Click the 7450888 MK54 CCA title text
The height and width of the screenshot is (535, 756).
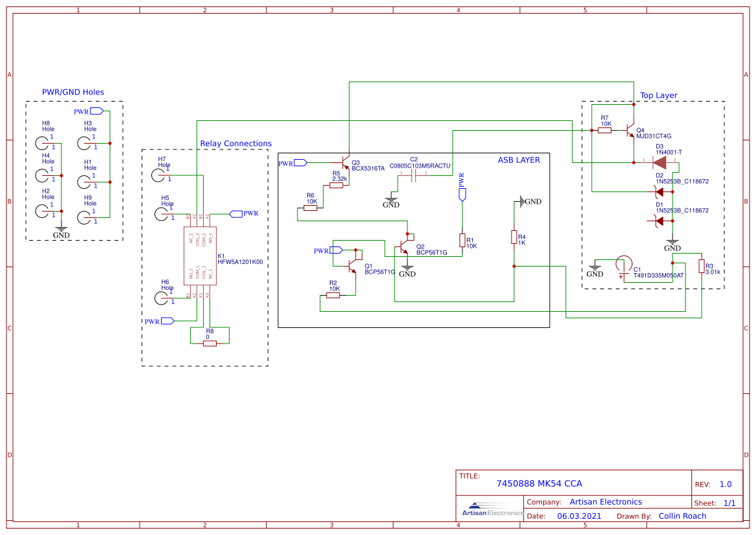(539, 483)
